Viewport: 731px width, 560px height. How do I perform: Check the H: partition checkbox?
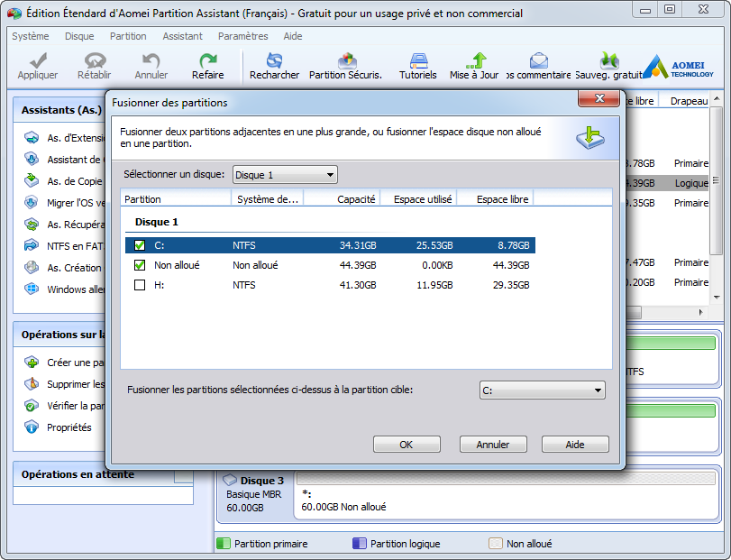tap(140, 285)
